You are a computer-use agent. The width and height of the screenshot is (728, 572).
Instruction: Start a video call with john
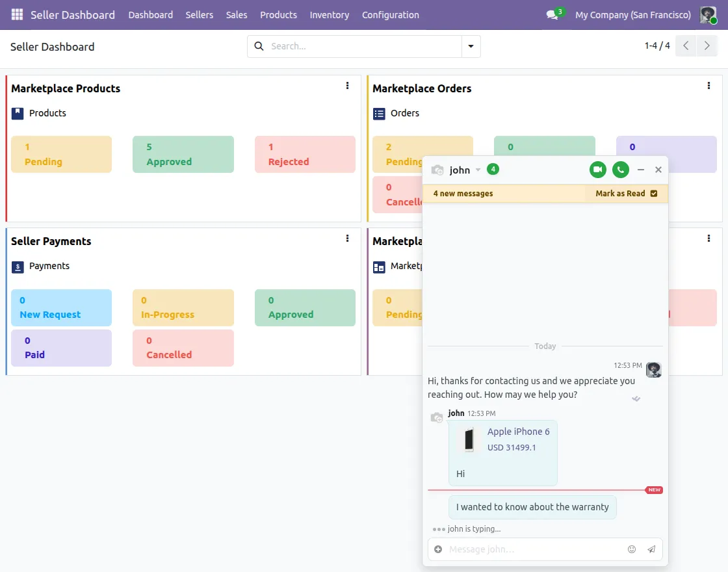point(597,170)
